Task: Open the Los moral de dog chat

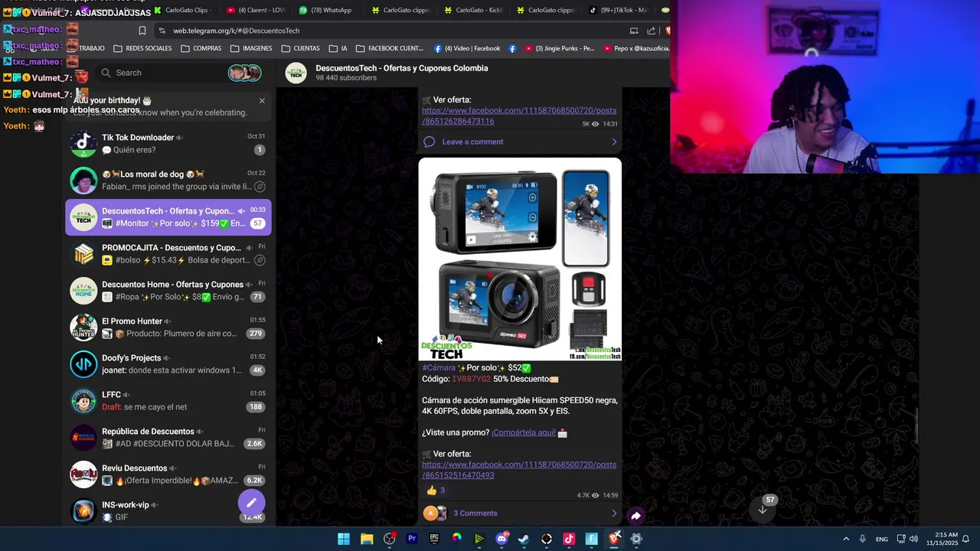Action: coord(168,181)
